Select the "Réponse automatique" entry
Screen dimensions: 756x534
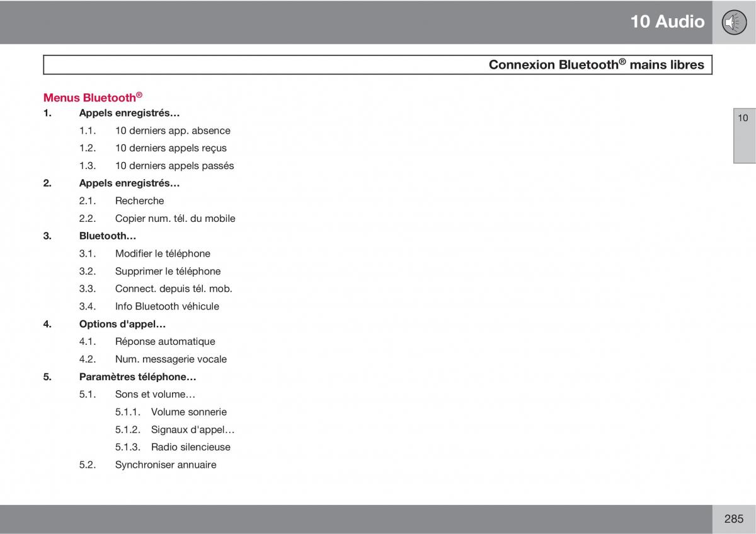click(165, 342)
